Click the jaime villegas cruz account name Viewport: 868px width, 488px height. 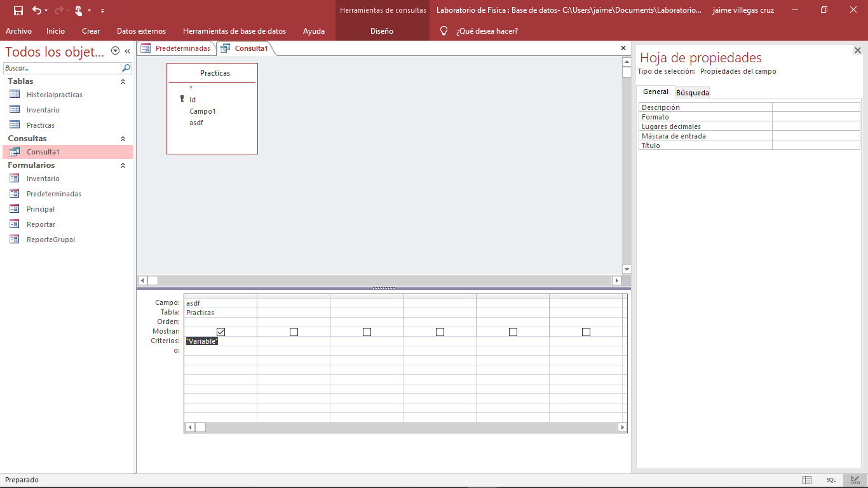coord(743,10)
